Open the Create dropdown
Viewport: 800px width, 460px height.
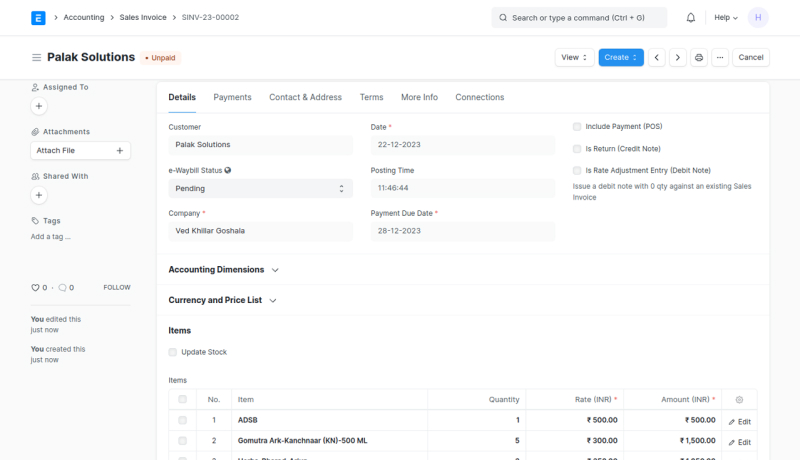click(x=620, y=58)
